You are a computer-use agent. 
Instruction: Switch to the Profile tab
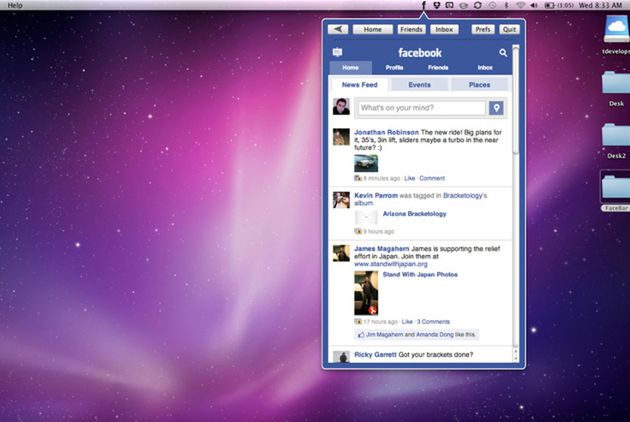coord(394,68)
